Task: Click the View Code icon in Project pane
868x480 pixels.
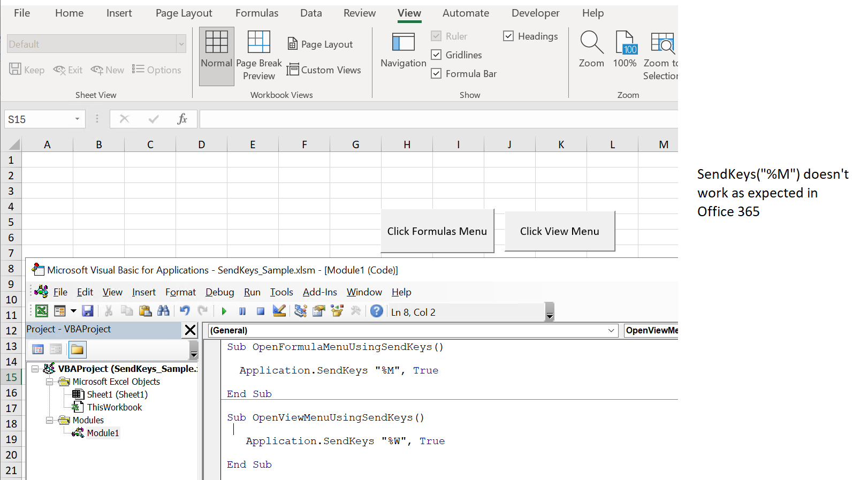Action: click(38, 349)
